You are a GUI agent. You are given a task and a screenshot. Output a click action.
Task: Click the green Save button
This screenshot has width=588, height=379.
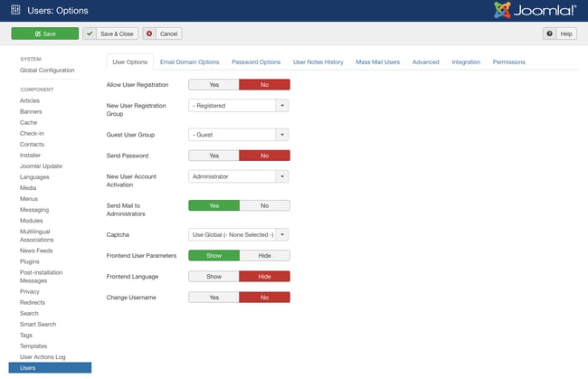(x=44, y=33)
